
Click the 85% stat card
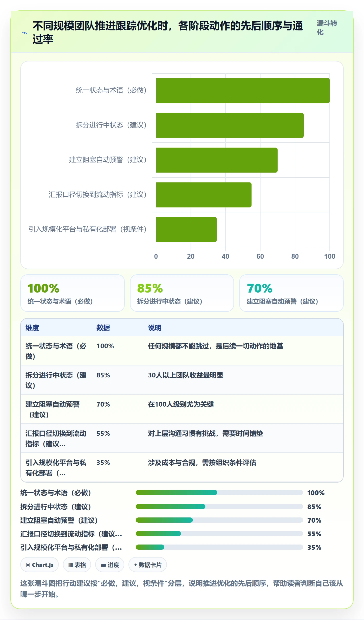182,293
